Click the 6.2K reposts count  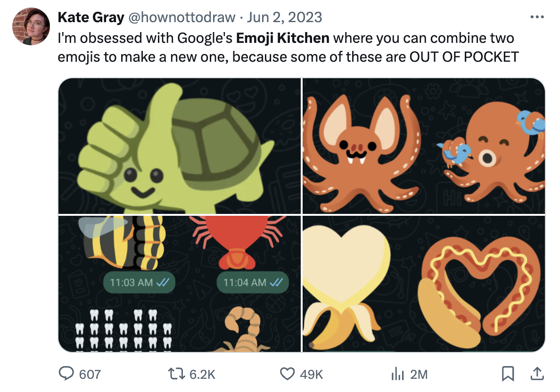pos(202,375)
